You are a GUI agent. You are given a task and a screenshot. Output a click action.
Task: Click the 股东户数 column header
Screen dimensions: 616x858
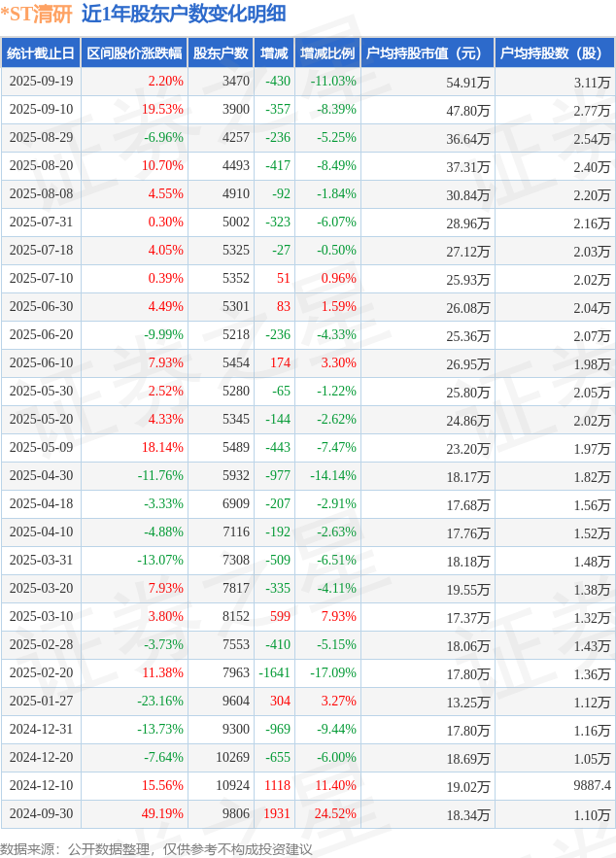pos(221,53)
